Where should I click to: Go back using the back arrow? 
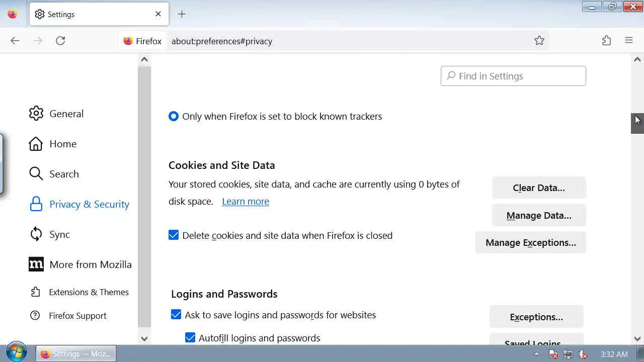(x=15, y=41)
